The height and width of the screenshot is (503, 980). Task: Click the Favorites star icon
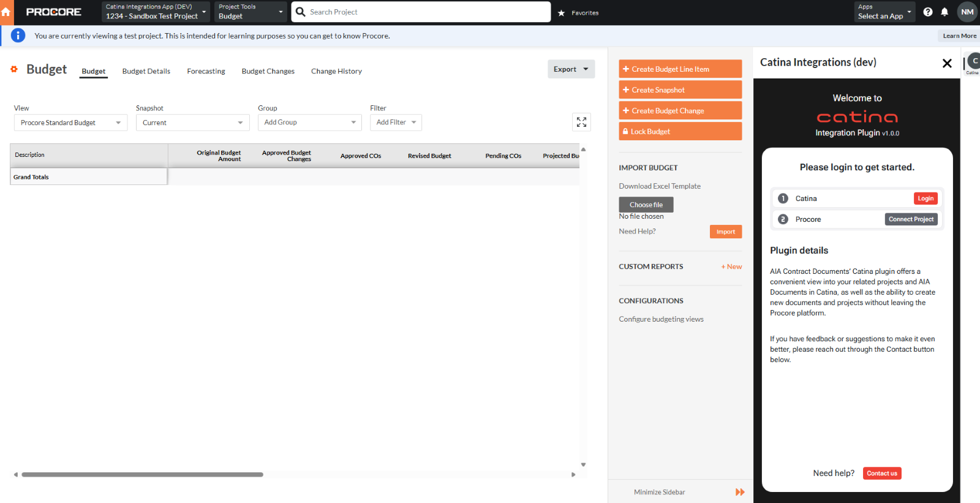click(561, 13)
